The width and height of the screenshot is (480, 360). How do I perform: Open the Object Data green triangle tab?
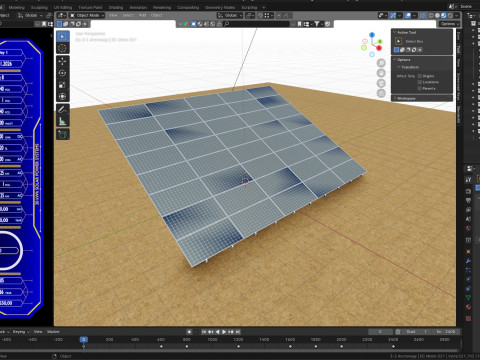468,297
